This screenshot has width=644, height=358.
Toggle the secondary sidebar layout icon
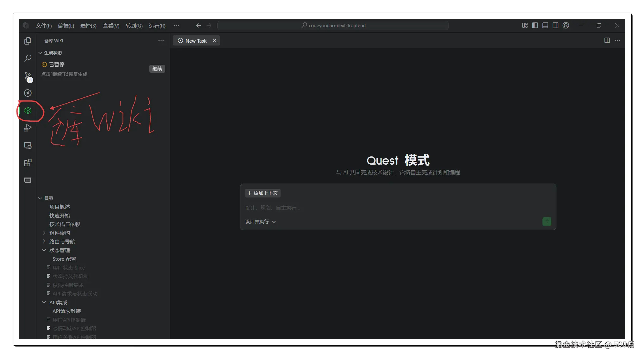(x=555, y=25)
